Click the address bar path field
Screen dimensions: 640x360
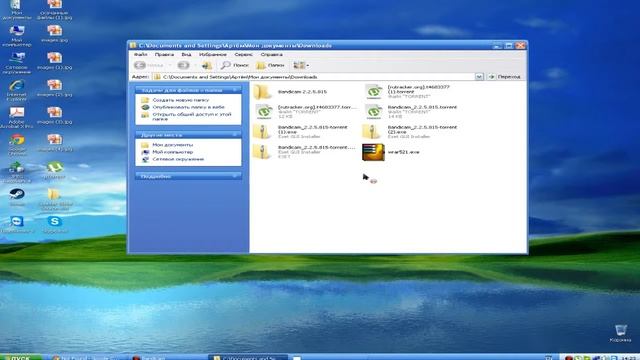pyautogui.click(x=313, y=77)
